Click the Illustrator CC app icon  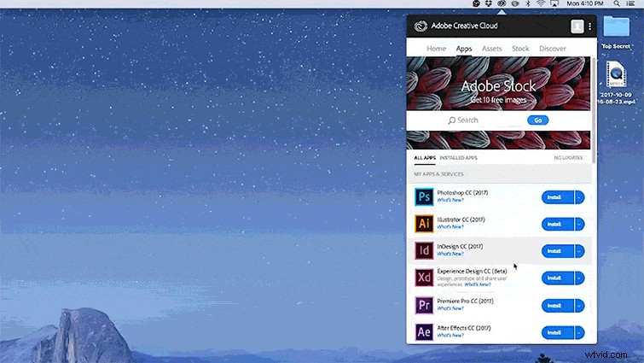tap(424, 224)
